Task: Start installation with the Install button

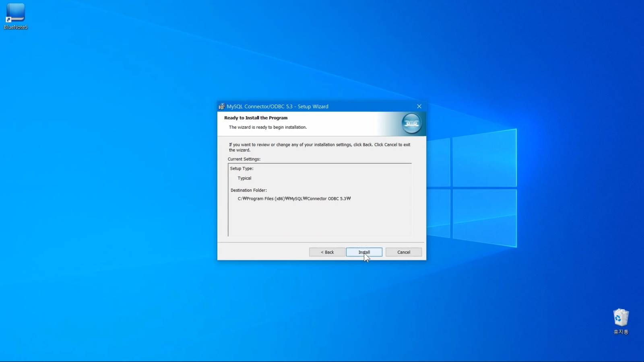Action: [364, 252]
